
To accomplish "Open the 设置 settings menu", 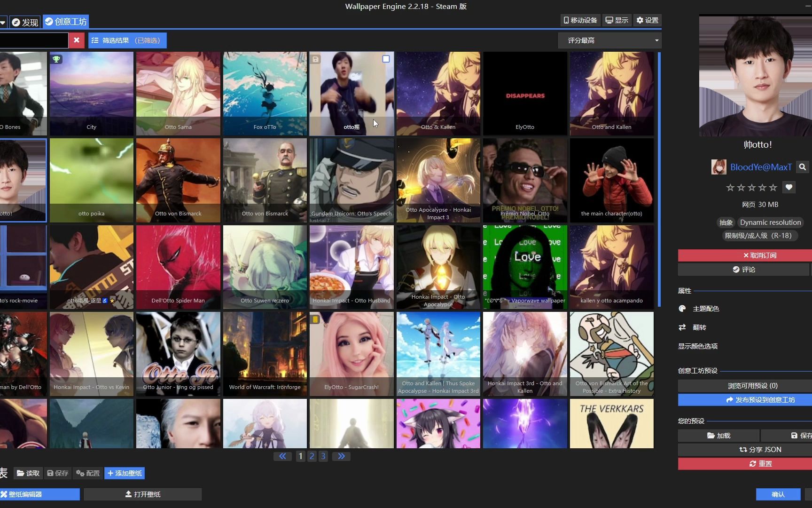I will point(647,20).
